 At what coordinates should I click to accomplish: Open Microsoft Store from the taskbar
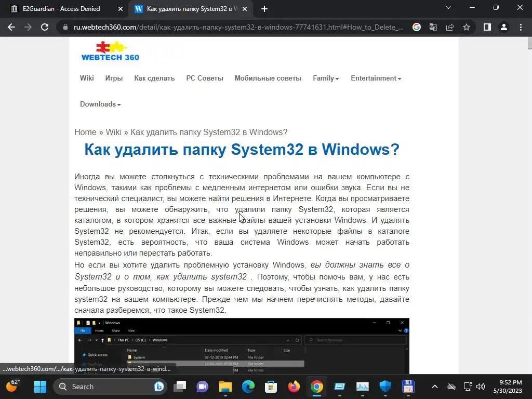click(x=271, y=387)
